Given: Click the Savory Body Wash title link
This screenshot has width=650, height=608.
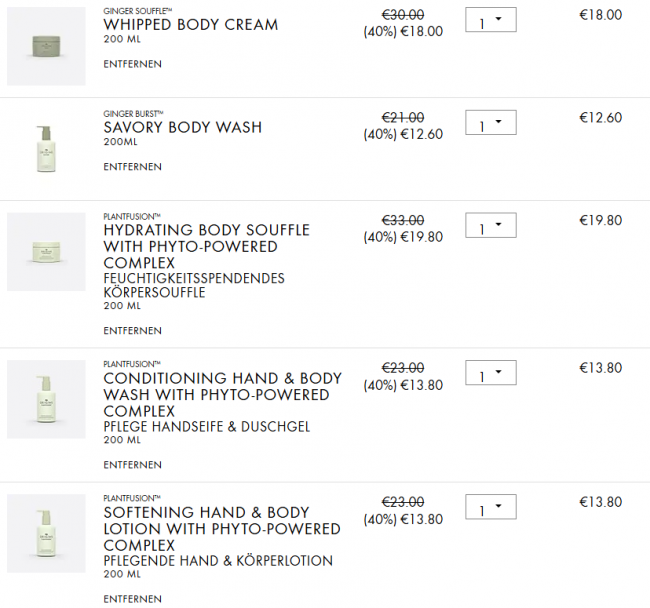Looking at the screenshot, I should click(x=182, y=128).
